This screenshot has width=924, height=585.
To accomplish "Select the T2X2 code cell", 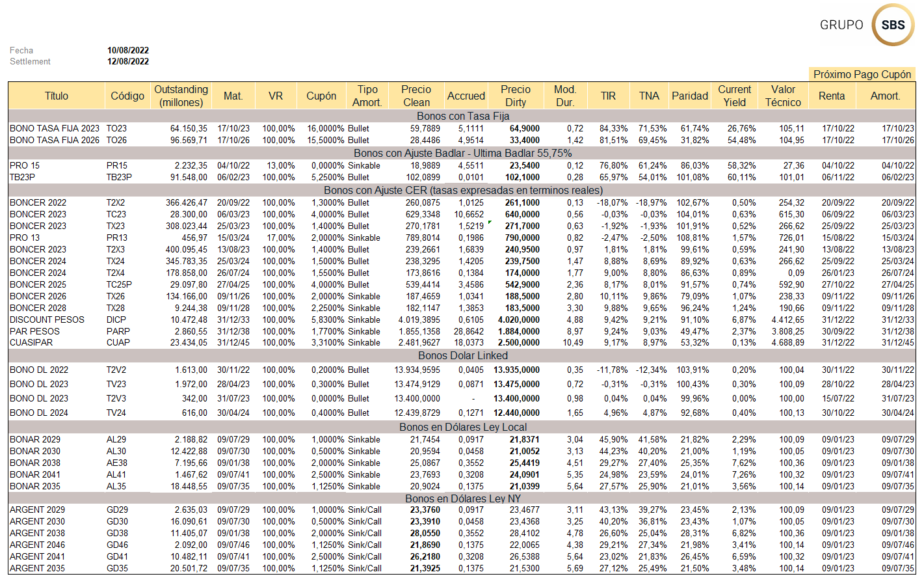I will (116, 202).
